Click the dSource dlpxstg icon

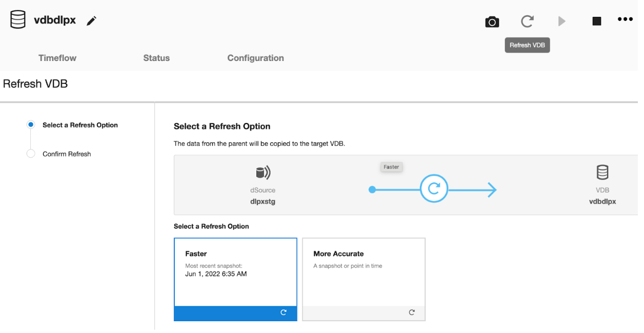pos(263,172)
